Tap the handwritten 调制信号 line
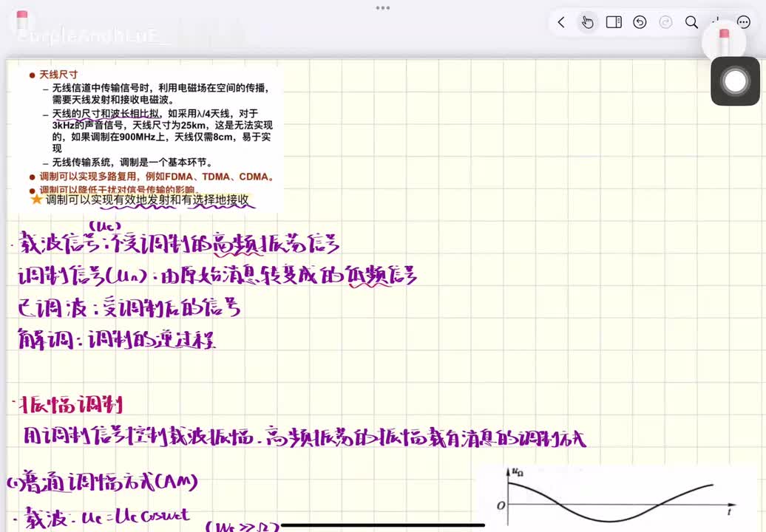766x532 pixels. click(217, 277)
